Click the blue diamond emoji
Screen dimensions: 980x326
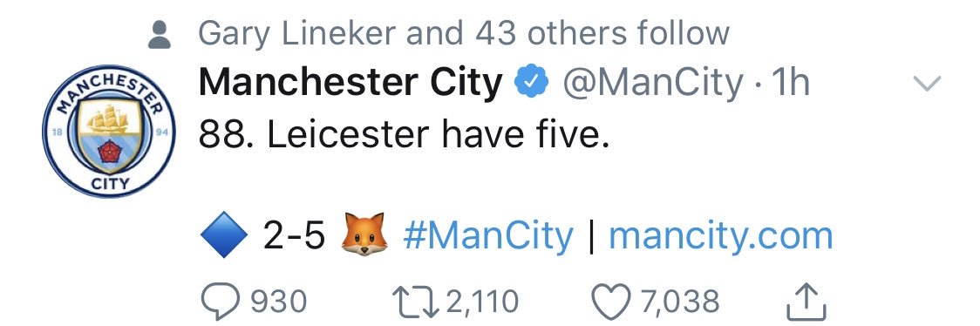tap(224, 235)
